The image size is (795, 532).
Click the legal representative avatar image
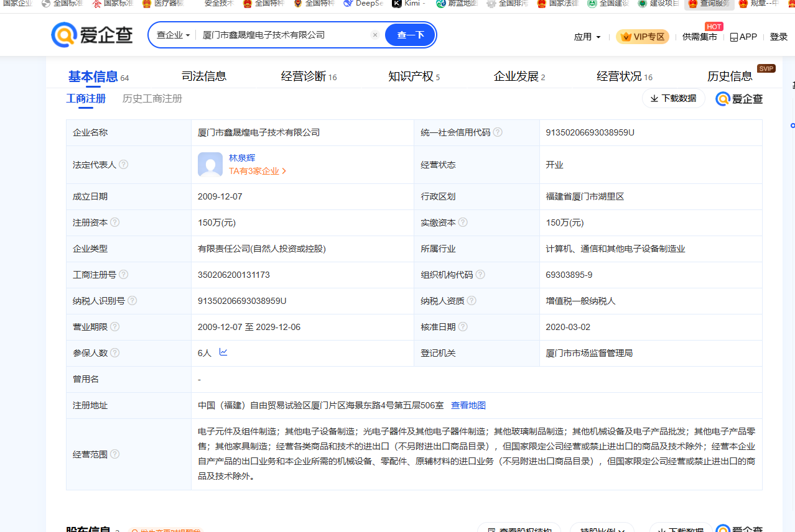pos(210,165)
